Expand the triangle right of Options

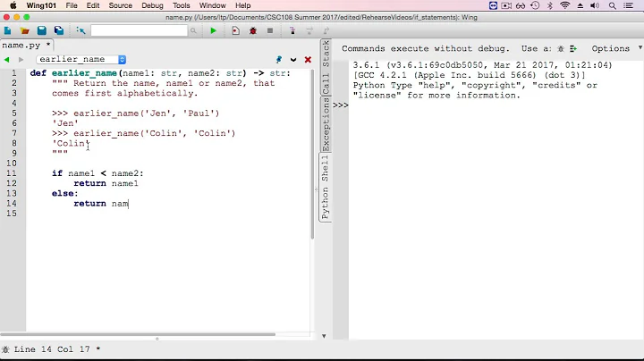pyautogui.click(x=640, y=48)
